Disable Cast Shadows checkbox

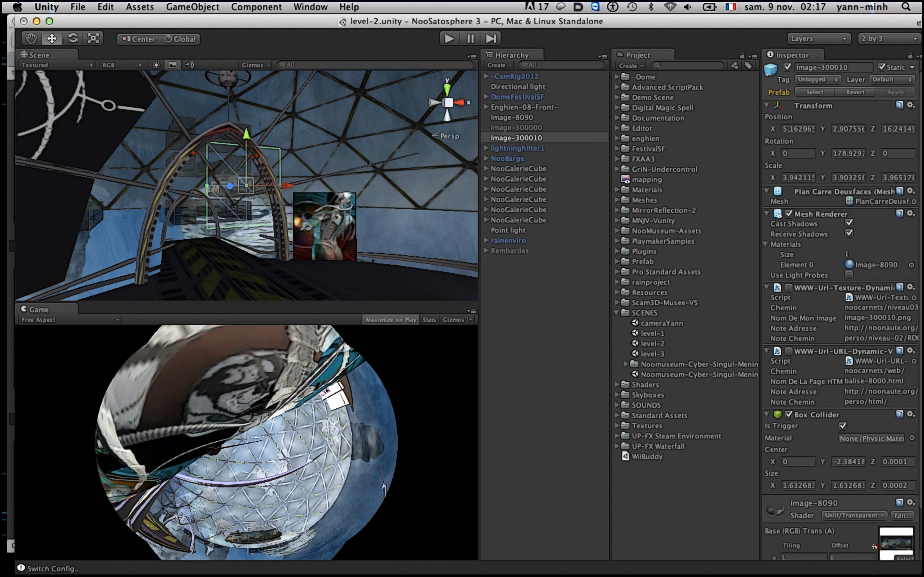[849, 223]
